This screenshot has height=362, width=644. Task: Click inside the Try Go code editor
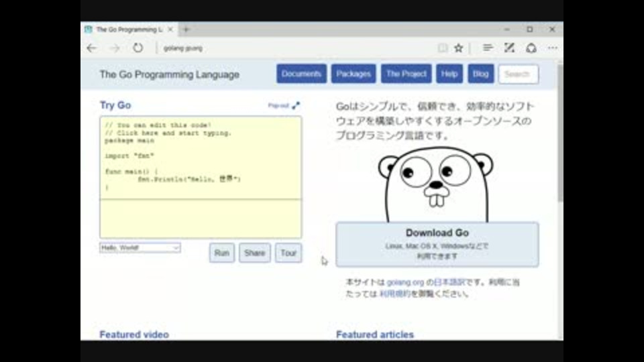coord(201,158)
